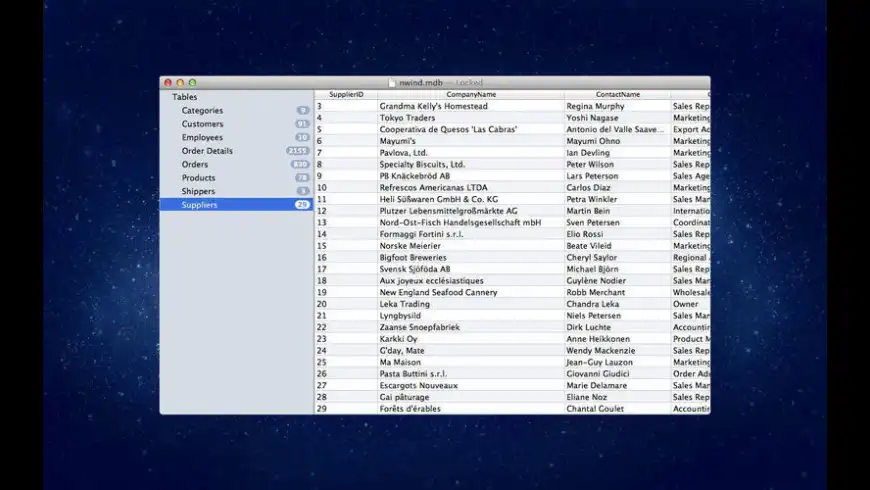Click the Order Details row count badge
This screenshot has height=490, width=870.
click(x=298, y=151)
